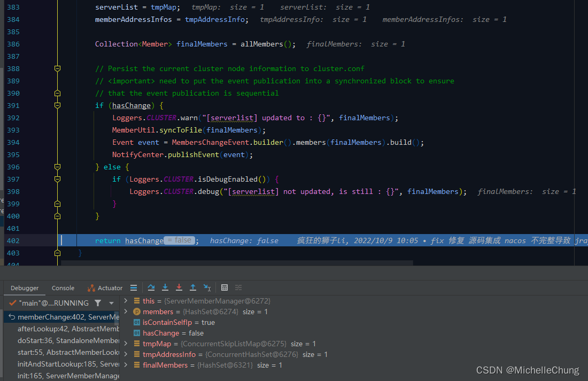This screenshot has height=381, width=588.
Task: Click the Show Execution Point icon
Action: pos(134,287)
